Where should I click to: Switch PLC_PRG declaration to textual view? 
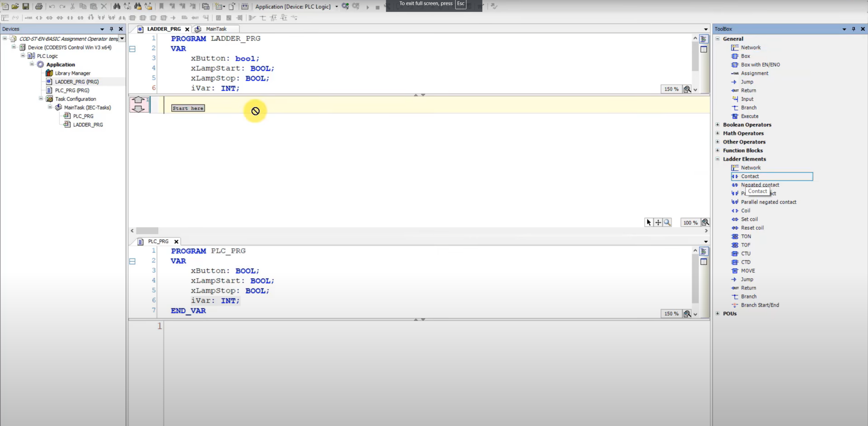coord(704,252)
